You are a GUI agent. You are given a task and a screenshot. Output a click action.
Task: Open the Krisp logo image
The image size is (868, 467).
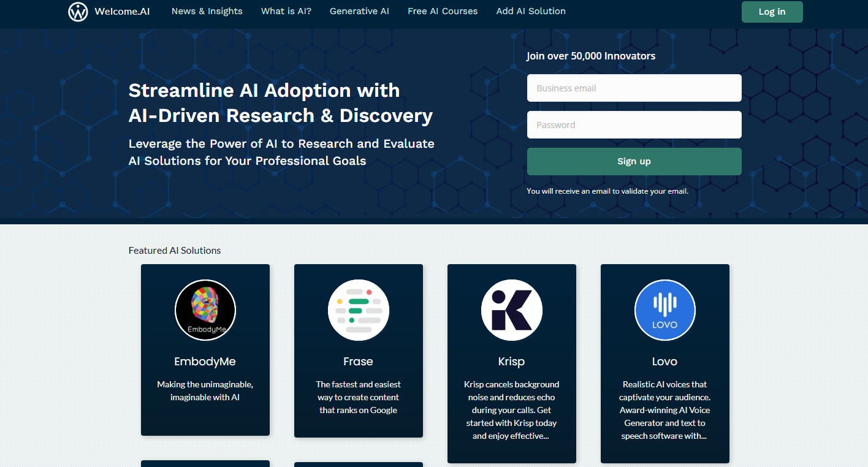click(512, 310)
